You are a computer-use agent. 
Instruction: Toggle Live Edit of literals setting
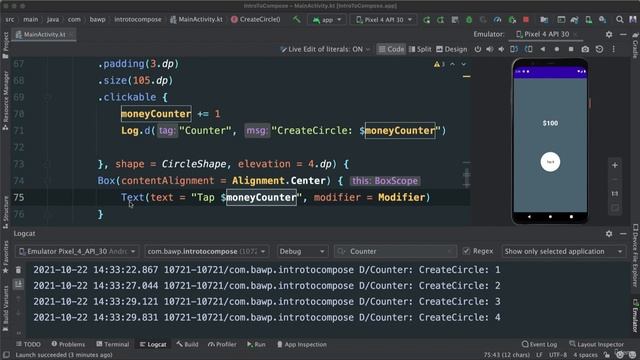[x=325, y=49]
